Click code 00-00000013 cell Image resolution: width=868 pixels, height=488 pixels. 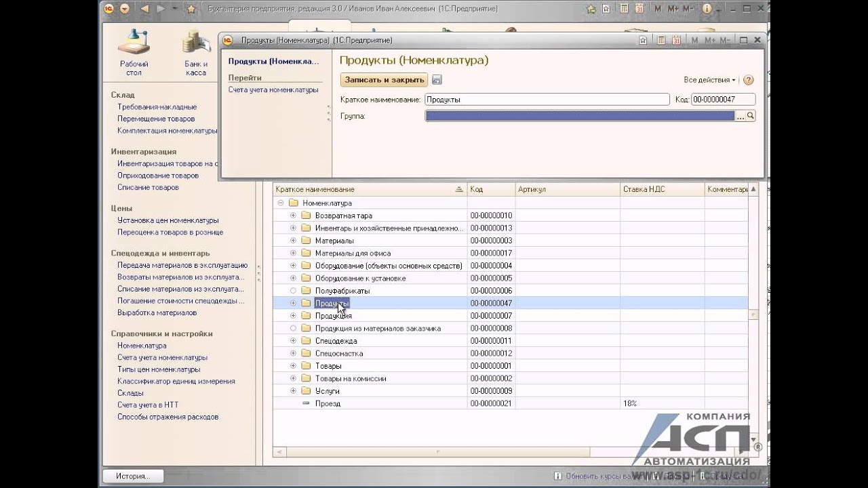[491, 228]
